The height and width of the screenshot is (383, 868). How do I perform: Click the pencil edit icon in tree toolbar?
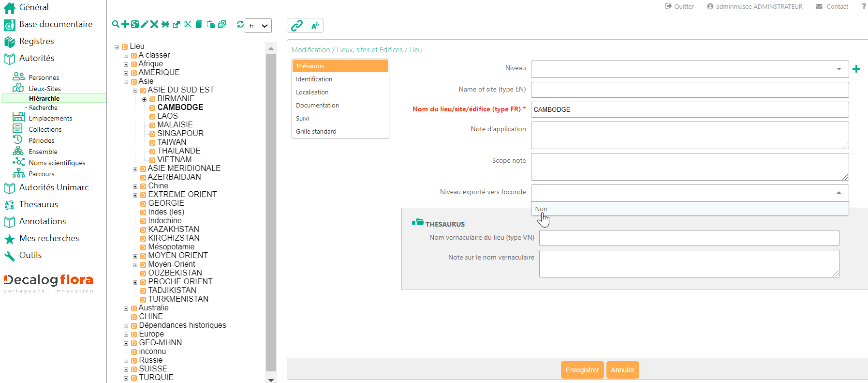(x=144, y=24)
